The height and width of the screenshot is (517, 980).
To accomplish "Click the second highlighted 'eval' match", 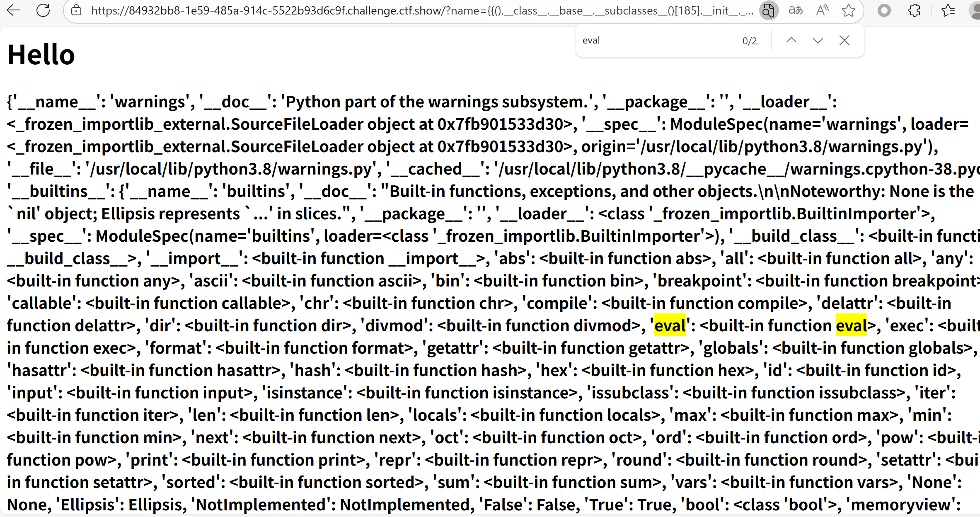I will click(x=851, y=325).
